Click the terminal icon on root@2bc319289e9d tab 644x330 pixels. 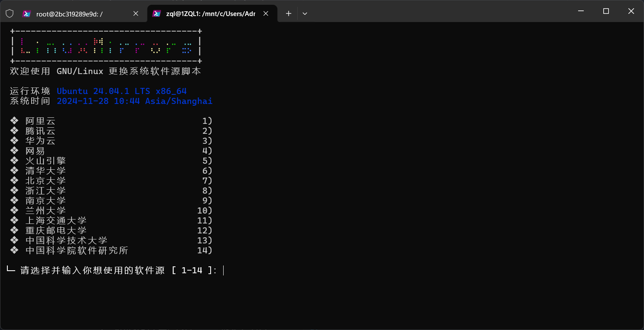[27, 14]
